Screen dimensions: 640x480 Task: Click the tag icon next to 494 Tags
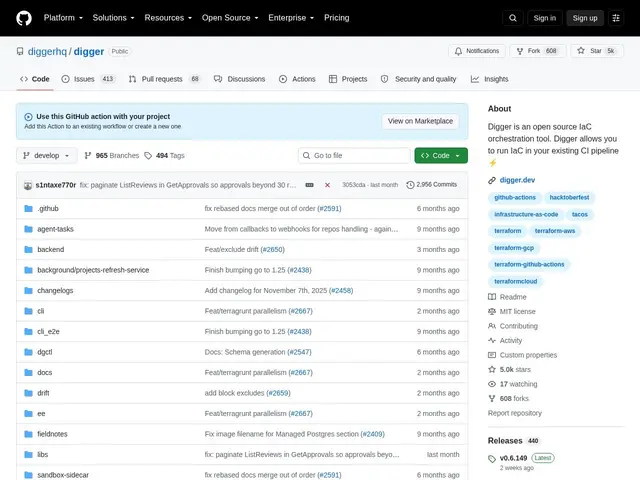coord(148,156)
